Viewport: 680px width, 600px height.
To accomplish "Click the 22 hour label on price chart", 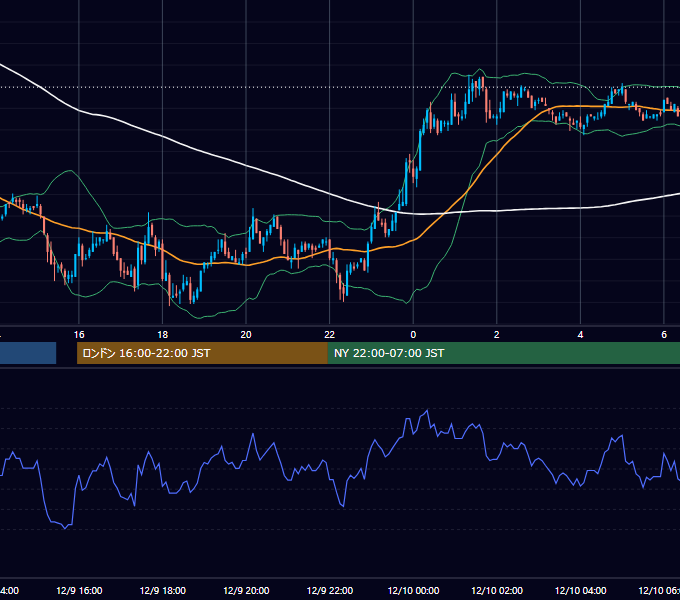I will [330, 335].
